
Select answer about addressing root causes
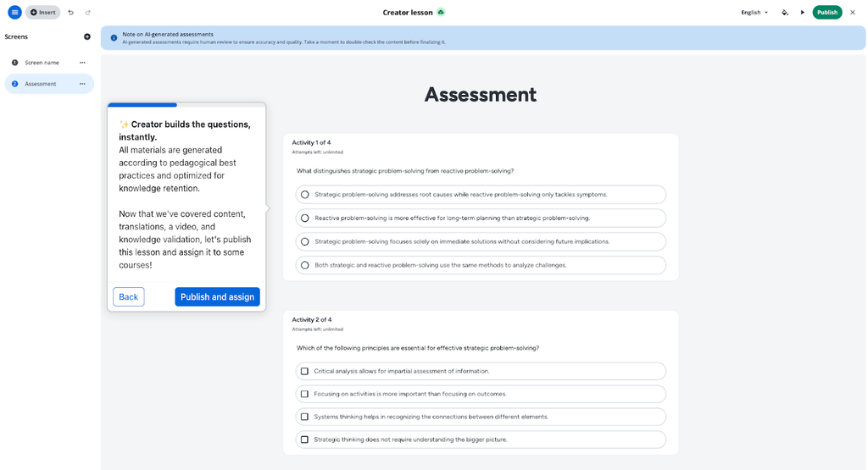305,195
